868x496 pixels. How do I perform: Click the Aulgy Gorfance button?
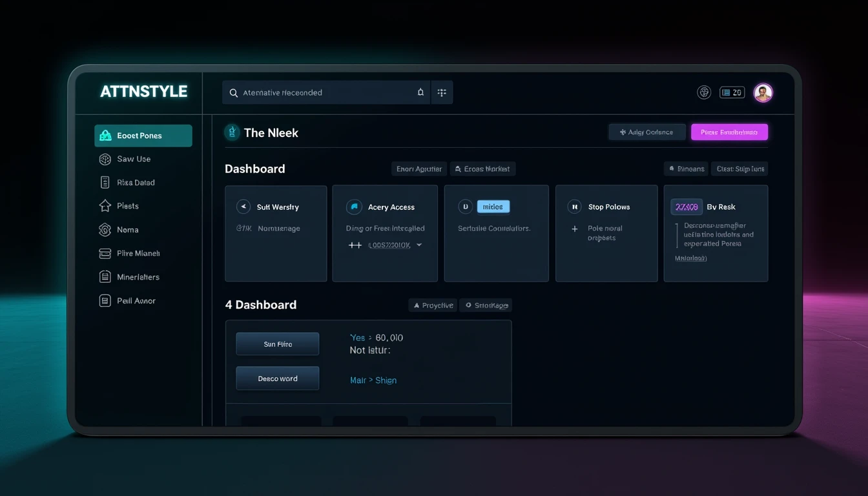point(647,132)
